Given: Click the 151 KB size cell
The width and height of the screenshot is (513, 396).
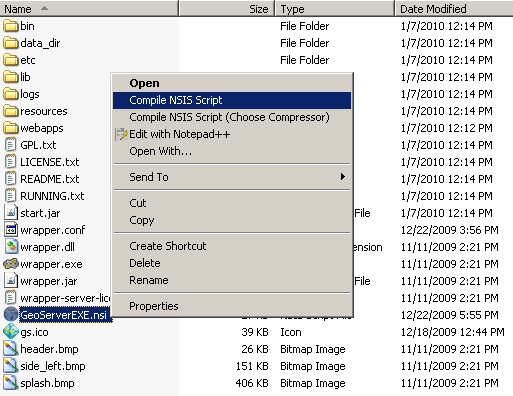Looking at the screenshot, I should (x=252, y=366).
